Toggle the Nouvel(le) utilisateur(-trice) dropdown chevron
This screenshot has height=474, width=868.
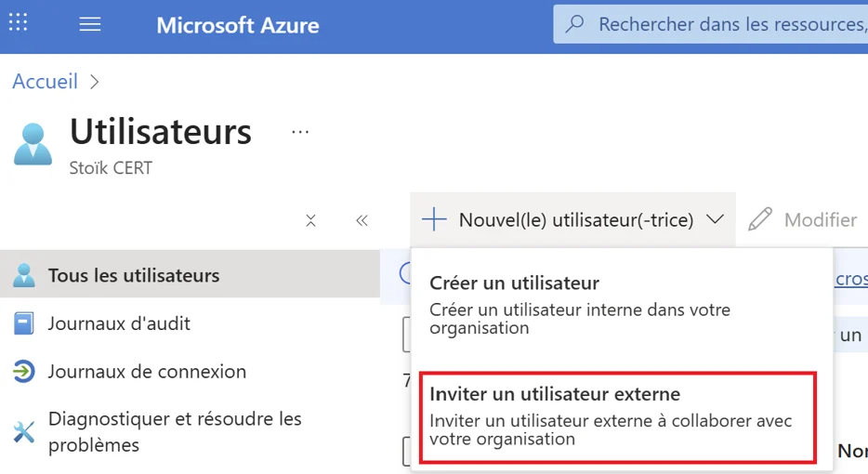[x=715, y=219]
